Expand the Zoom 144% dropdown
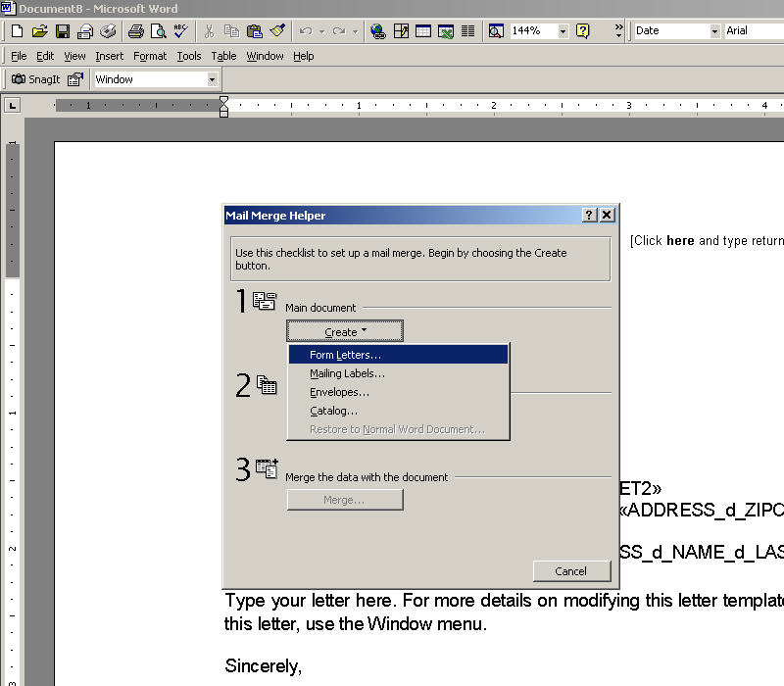This screenshot has width=784, height=686. click(x=563, y=31)
